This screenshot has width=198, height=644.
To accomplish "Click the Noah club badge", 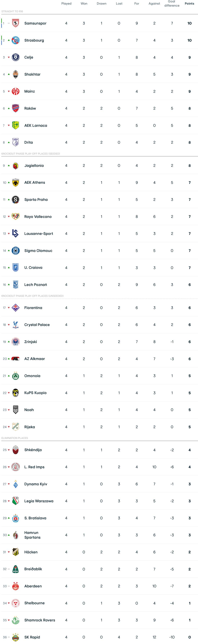I will (x=15, y=410).
